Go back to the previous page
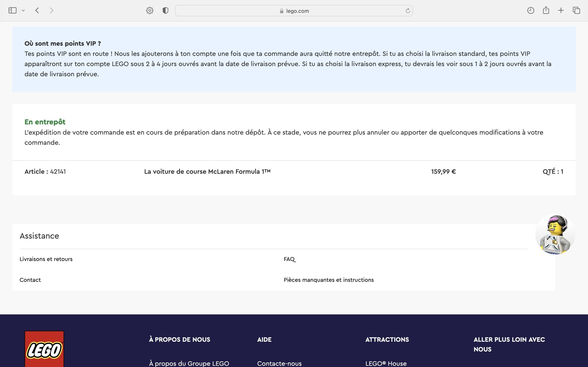 click(x=37, y=10)
